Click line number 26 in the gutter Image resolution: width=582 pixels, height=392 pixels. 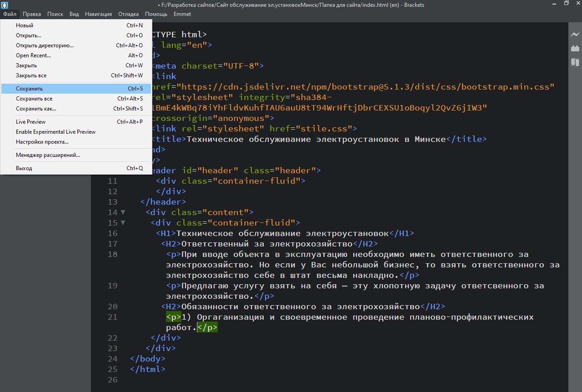(112, 380)
